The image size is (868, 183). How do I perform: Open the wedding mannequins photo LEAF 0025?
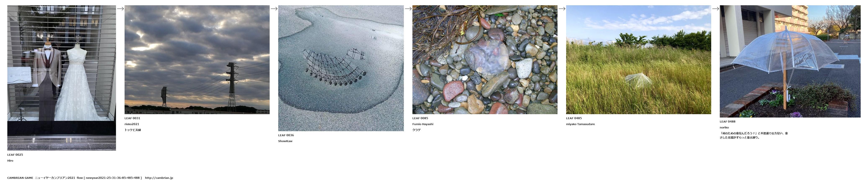(62, 78)
